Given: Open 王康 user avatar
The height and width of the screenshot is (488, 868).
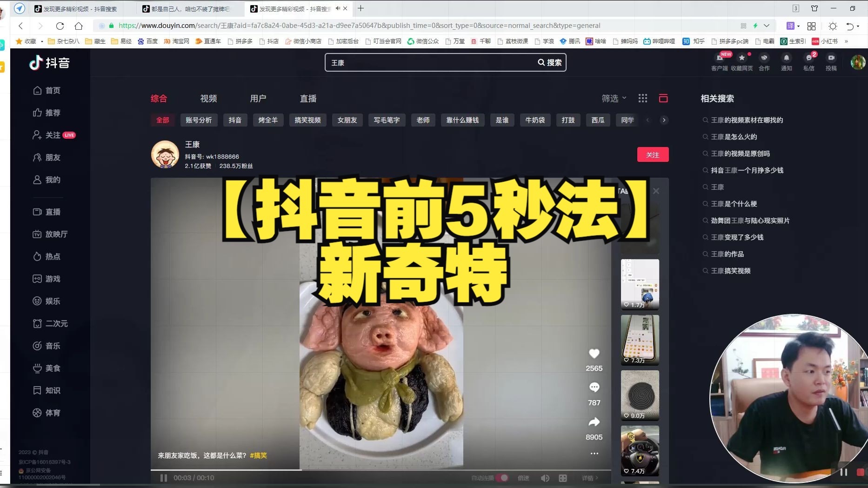Looking at the screenshot, I should click(x=165, y=154).
